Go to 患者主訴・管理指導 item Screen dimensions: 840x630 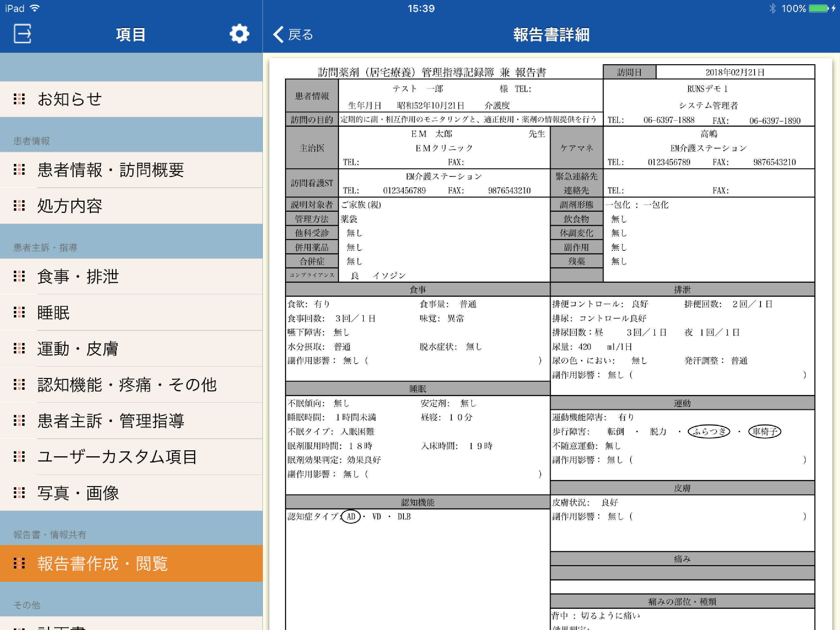point(110,421)
